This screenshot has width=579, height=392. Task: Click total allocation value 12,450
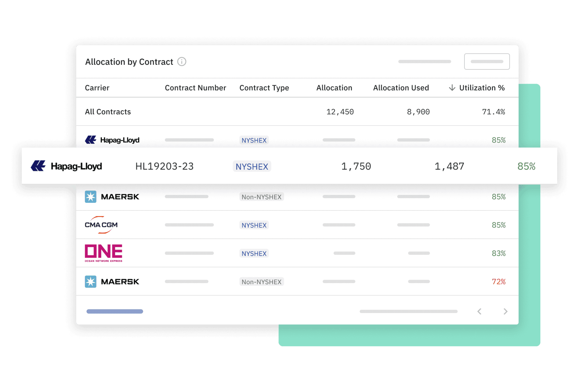tap(340, 112)
